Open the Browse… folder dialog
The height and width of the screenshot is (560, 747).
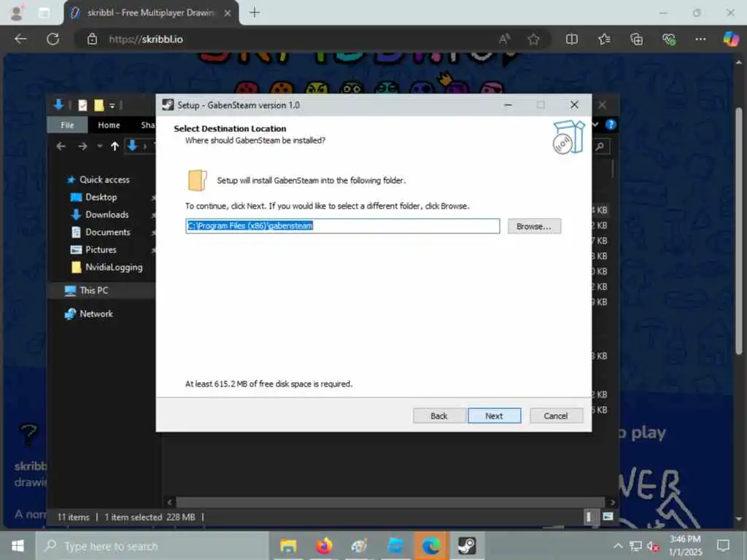point(533,226)
